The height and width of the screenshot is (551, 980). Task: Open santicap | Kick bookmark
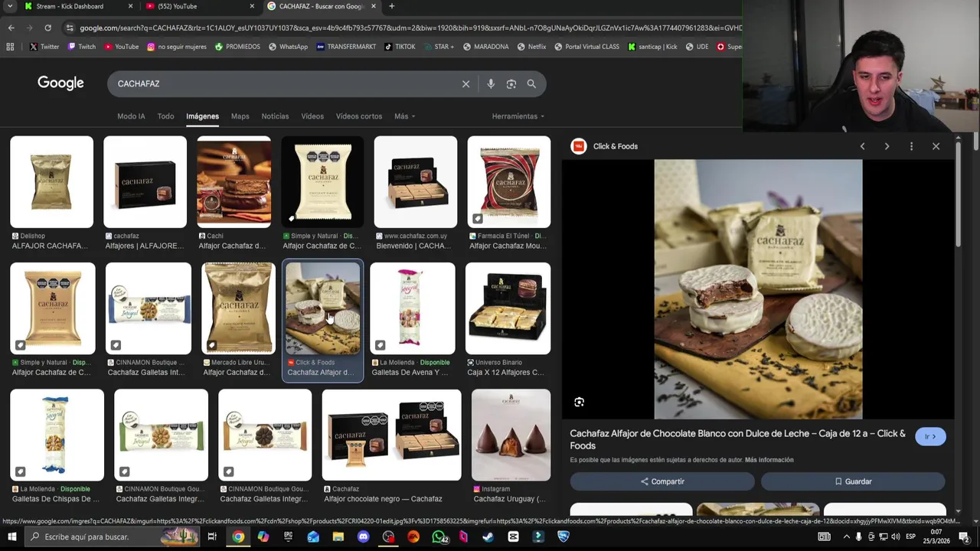[x=652, y=47]
